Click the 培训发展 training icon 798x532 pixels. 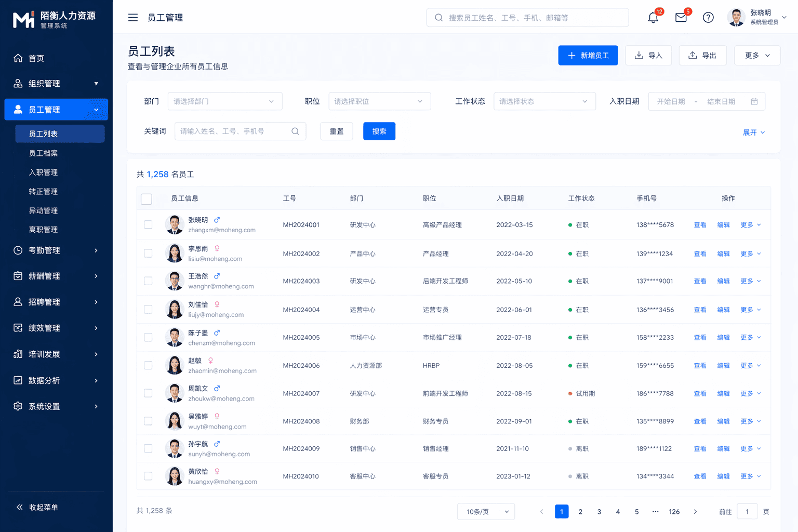(x=18, y=354)
